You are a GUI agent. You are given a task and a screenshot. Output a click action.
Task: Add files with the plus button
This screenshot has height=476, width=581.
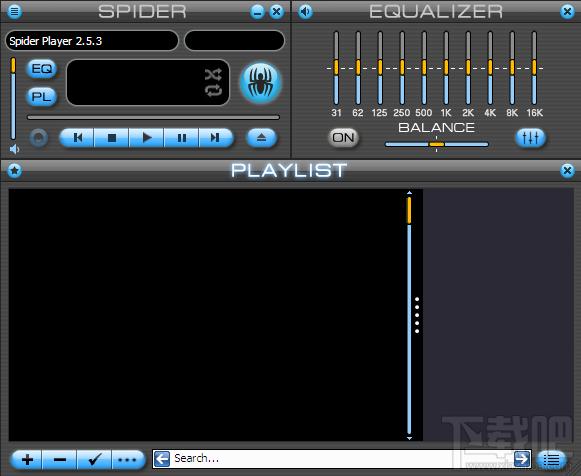pyautogui.click(x=27, y=460)
